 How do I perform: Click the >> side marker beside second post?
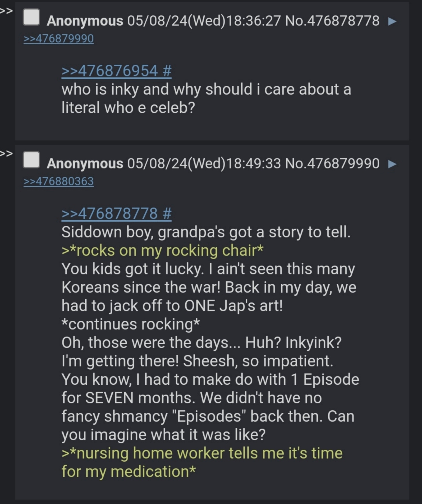[6, 154]
